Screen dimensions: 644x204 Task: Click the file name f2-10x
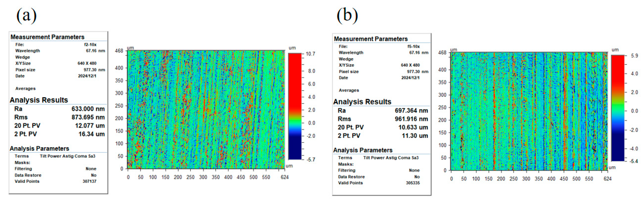(x=90, y=44)
